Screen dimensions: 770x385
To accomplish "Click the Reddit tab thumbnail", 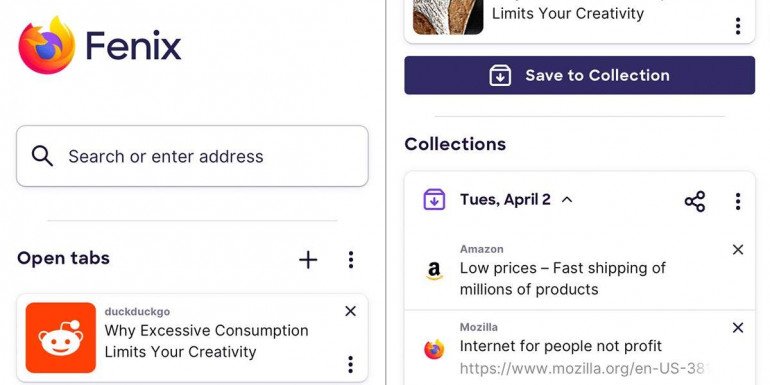I will coord(61,337).
